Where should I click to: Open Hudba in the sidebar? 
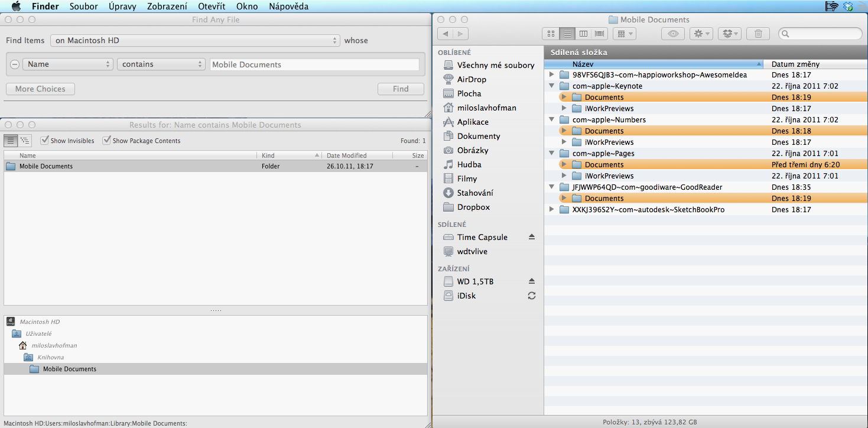point(469,164)
